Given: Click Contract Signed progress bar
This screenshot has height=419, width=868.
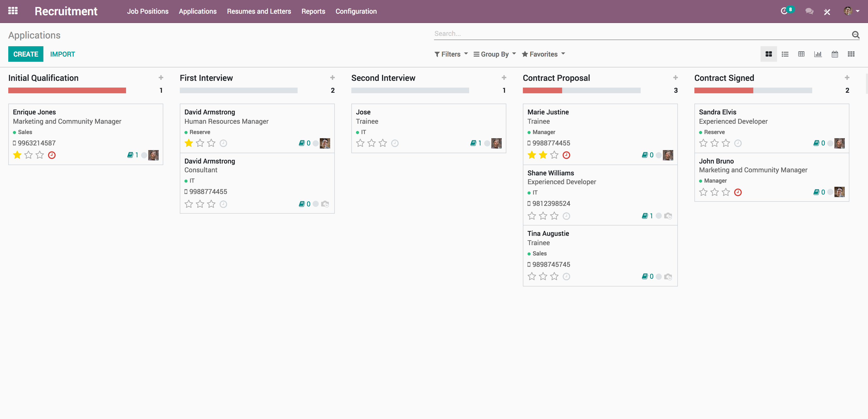Looking at the screenshot, I should 753,91.
